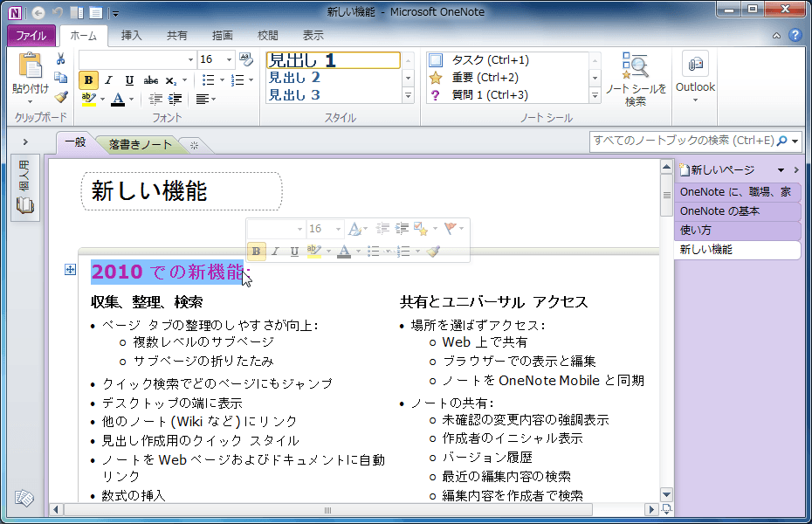Open the search scope dropdown arrow
This screenshot has width=812, height=524.
click(795, 141)
